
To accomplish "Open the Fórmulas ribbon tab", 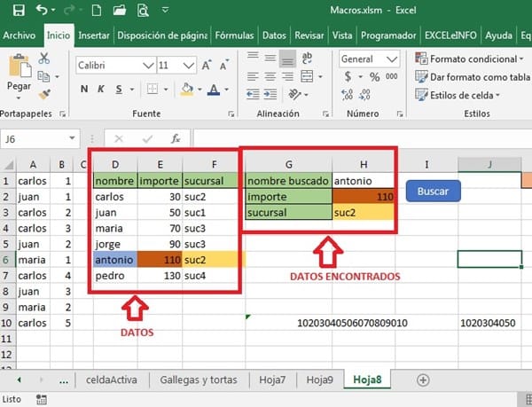I will tap(235, 35).
